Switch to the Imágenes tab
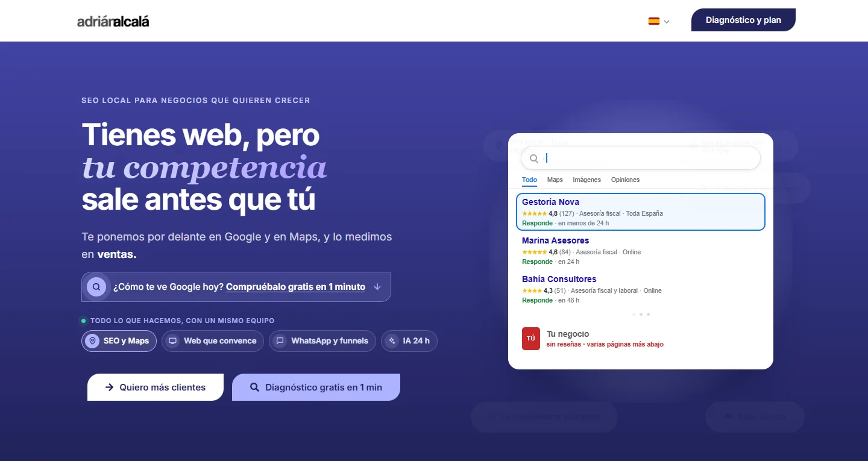 click(x=587, y=180)
